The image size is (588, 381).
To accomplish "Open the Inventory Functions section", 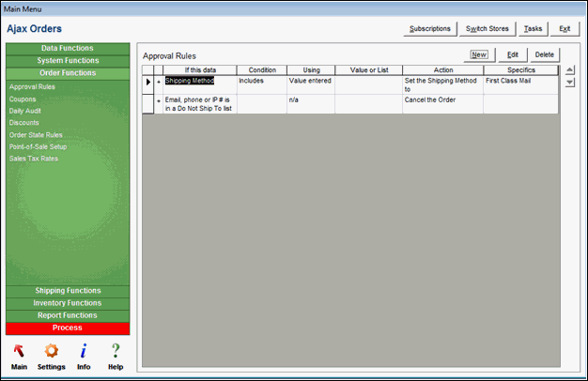I will [68, 303].
